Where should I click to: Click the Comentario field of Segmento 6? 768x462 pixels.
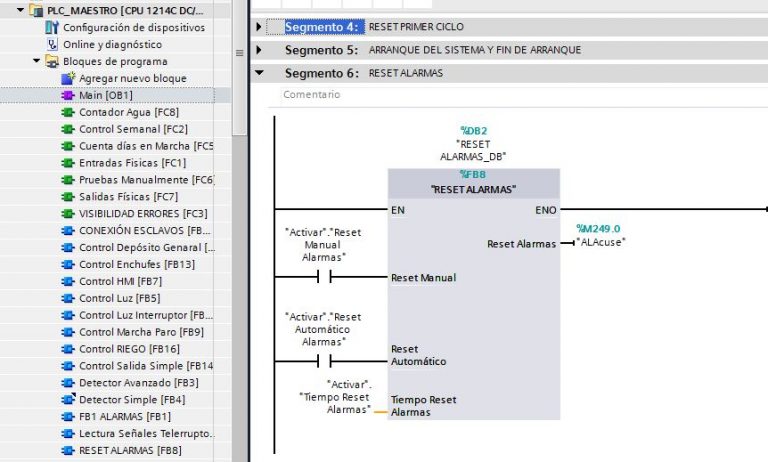tap(312, 95)
